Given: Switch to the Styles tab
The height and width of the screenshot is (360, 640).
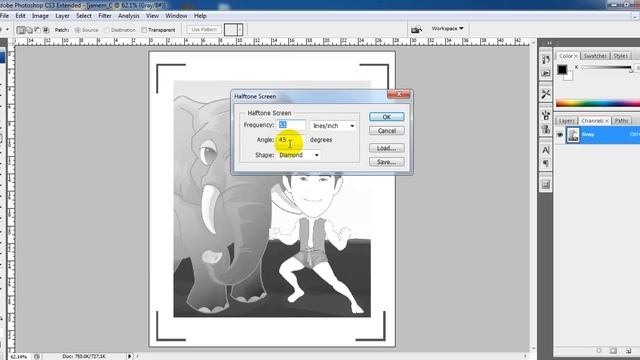Looking at the screenshot, I should pyautogui.click(x=620, y=56).
